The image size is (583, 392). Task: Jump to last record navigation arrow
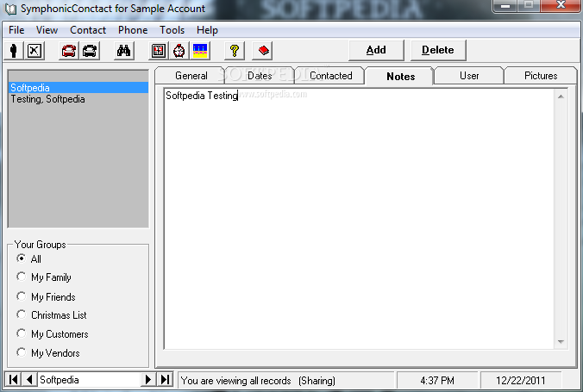[165, 379]
